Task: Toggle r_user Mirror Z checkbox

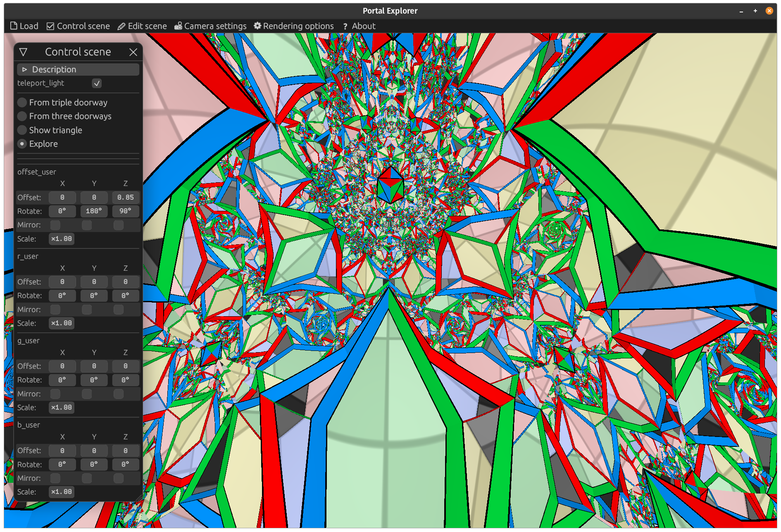Action: pos(119,310)
